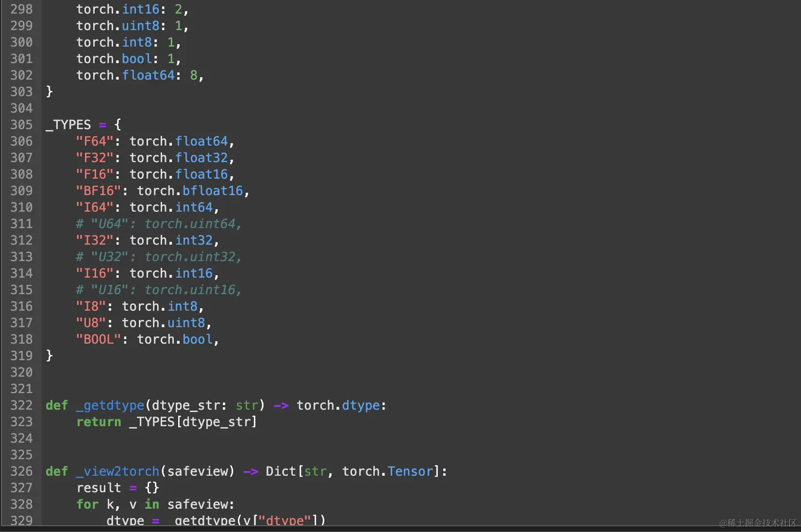Select the "I32" string key

pos(95,240)
